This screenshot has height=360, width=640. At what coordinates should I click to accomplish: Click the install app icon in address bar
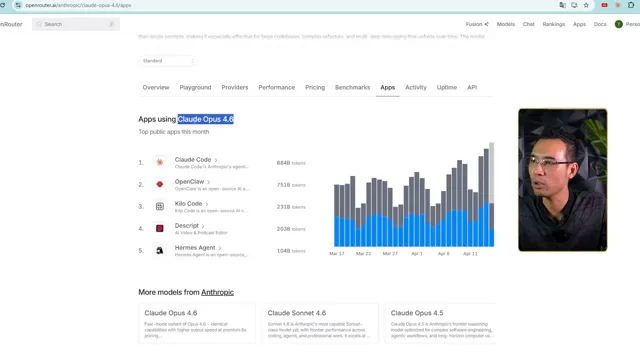point(574,5)
